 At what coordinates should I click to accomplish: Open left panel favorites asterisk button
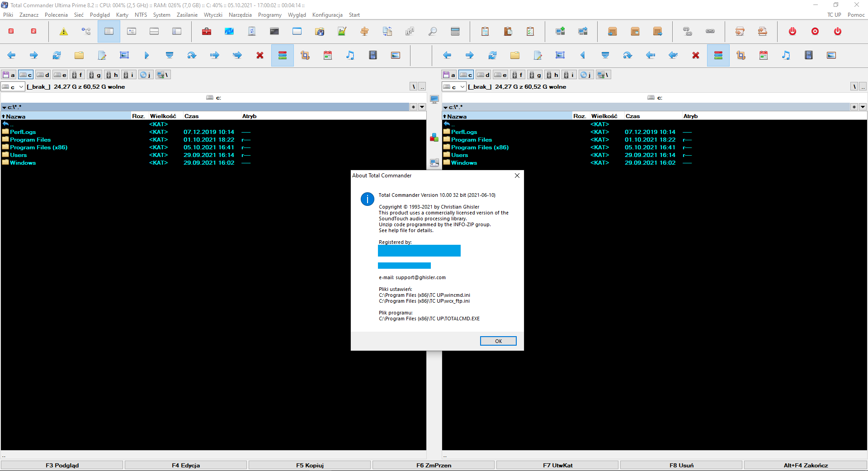(413, 107)
